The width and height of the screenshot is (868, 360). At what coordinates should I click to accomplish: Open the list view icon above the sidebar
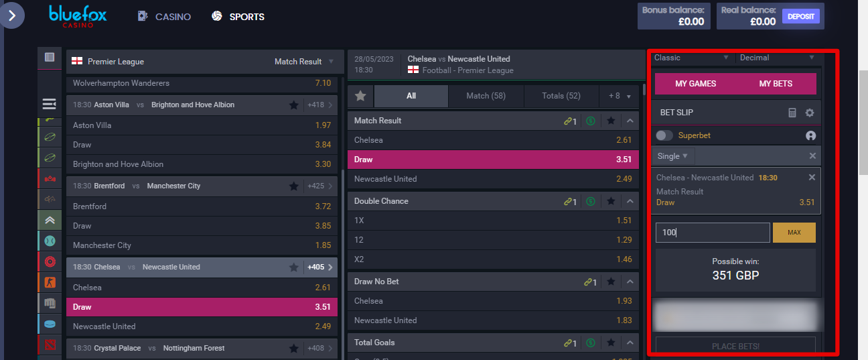50,58
